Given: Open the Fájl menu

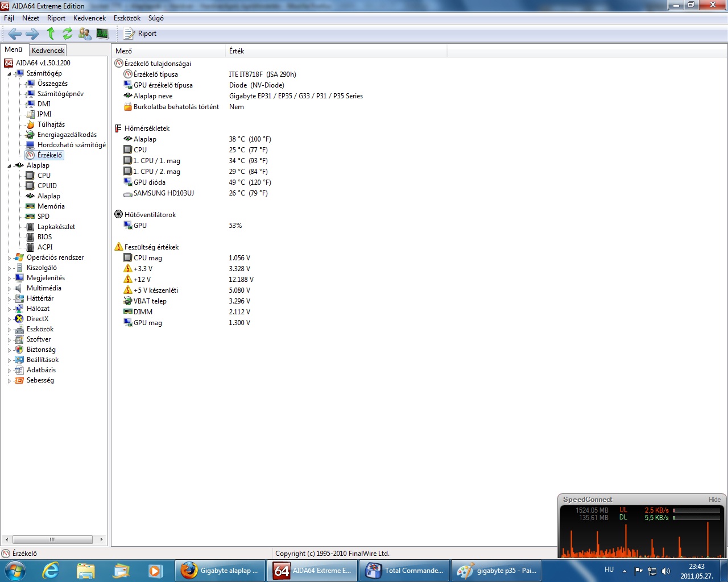Looking at the screenshot, I should pyautogui.click(x=9, y=18).
